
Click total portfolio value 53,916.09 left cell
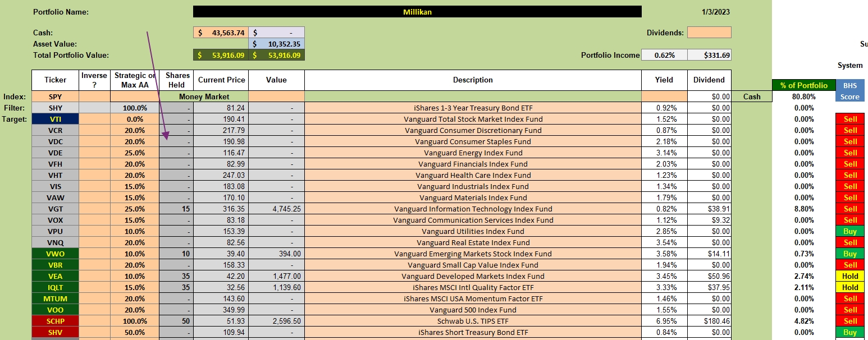click(x=221, y=55)
